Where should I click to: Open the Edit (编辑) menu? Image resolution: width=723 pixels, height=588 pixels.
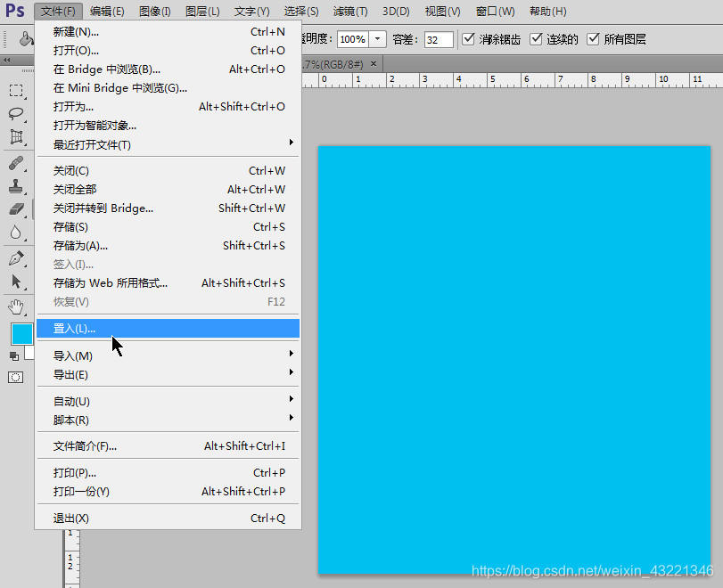(107, 11)
